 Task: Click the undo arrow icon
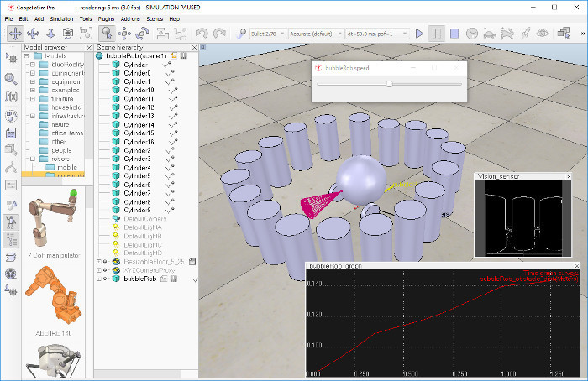click(202, 34)
